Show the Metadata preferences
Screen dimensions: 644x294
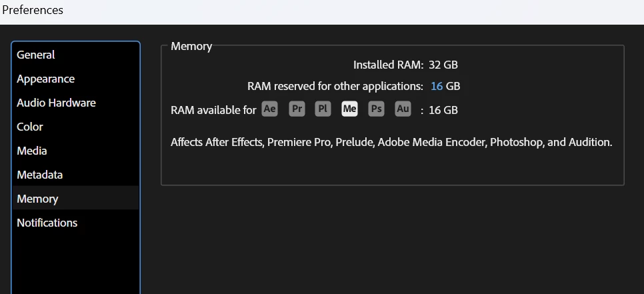39,175
